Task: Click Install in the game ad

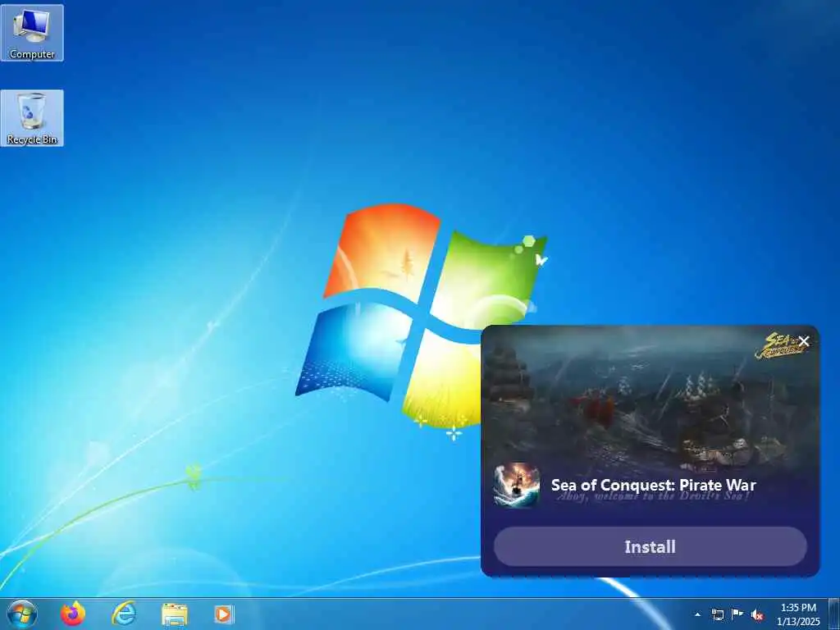Action: pos(650,546)
